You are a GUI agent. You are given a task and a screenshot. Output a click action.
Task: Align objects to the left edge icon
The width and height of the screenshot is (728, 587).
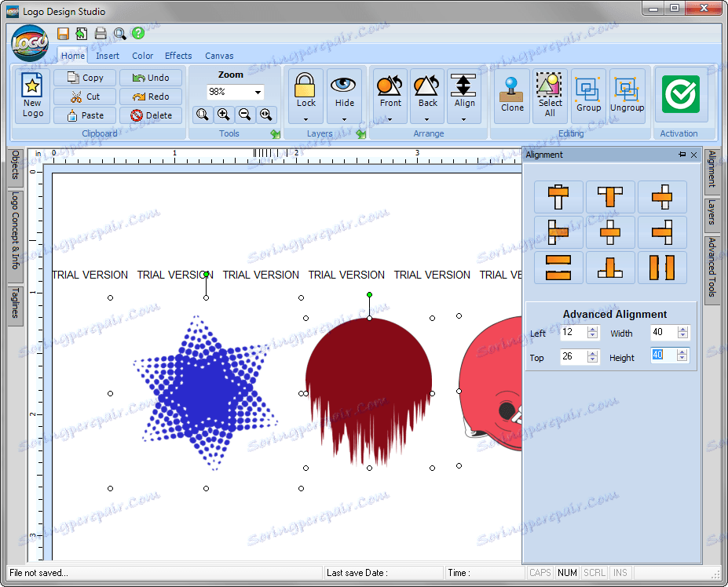[x=558, y=232]
